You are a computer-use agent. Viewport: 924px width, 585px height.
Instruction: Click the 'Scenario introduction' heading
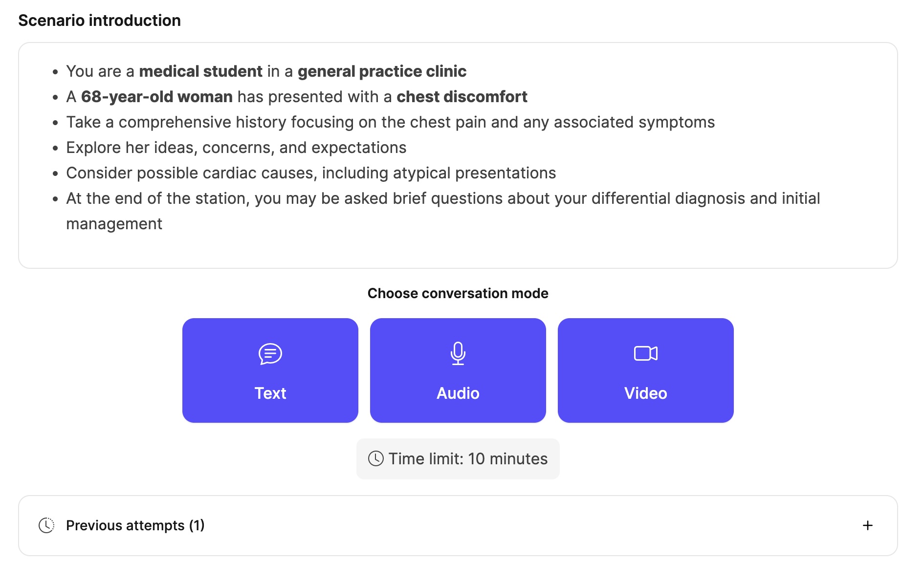coord(99,21)
